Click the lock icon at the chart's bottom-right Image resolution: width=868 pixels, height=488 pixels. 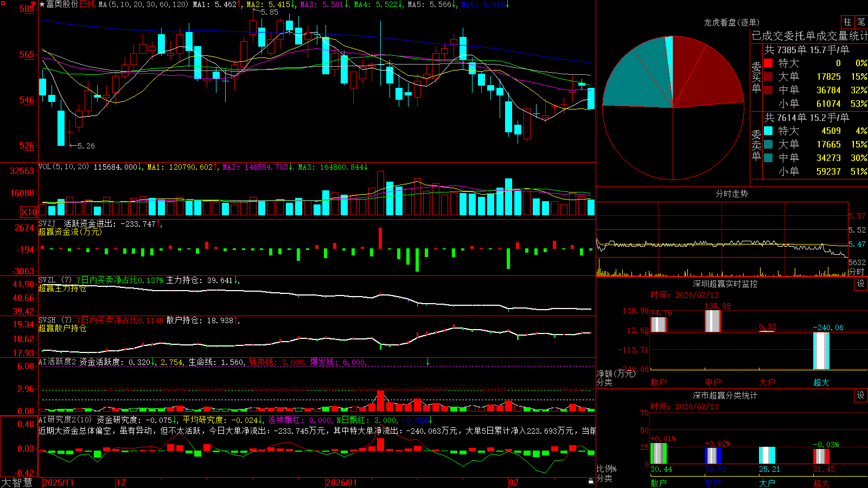click(591, 481)
